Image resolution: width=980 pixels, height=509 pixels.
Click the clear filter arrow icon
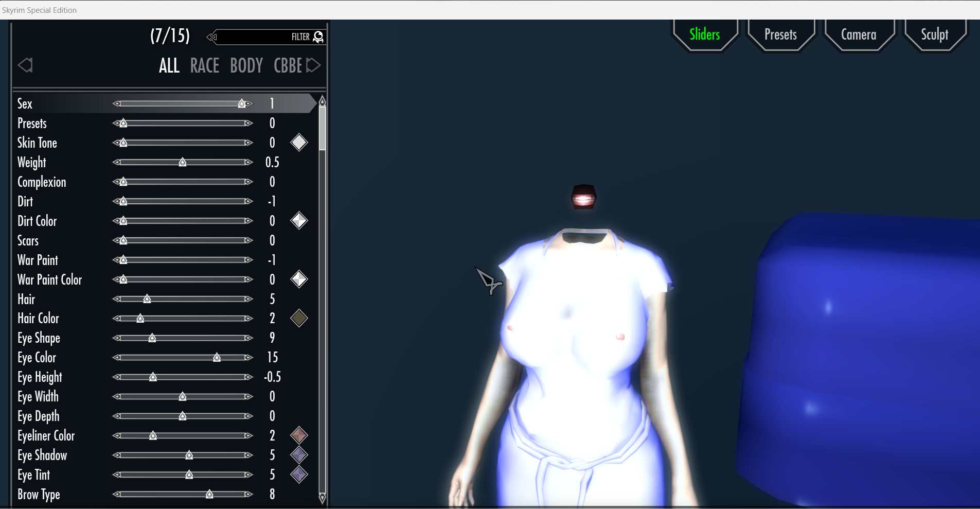pyautogui.click(x=212, y=37)
